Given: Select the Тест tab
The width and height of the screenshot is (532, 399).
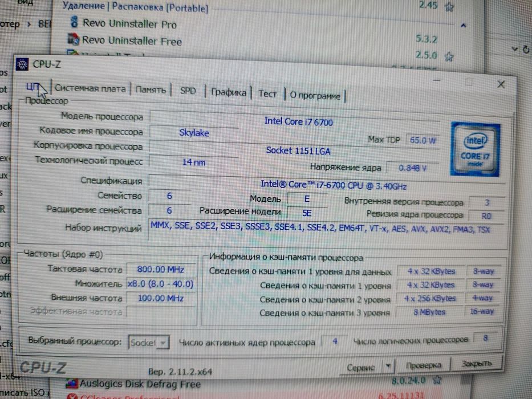Looking at the screenshot, I should (267, 93).
